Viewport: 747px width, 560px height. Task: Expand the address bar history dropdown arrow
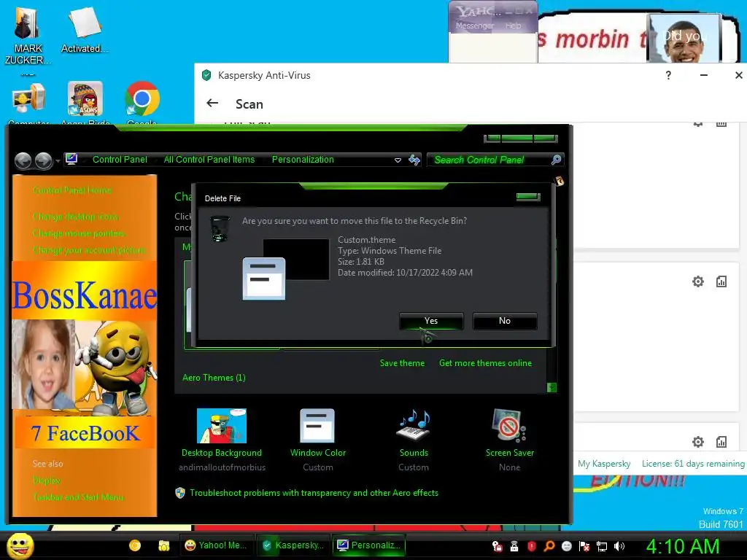tap(398, 160)
